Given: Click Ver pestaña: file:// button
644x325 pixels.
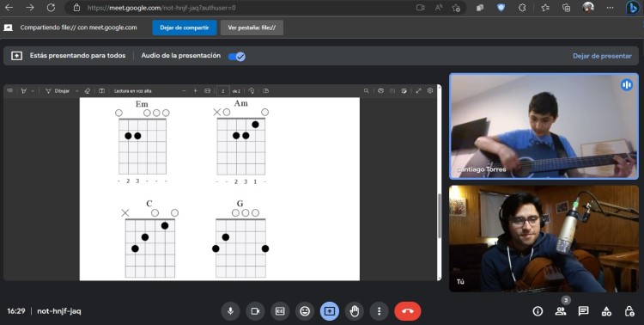Looking at the screenshot, I should pos(252,28).
